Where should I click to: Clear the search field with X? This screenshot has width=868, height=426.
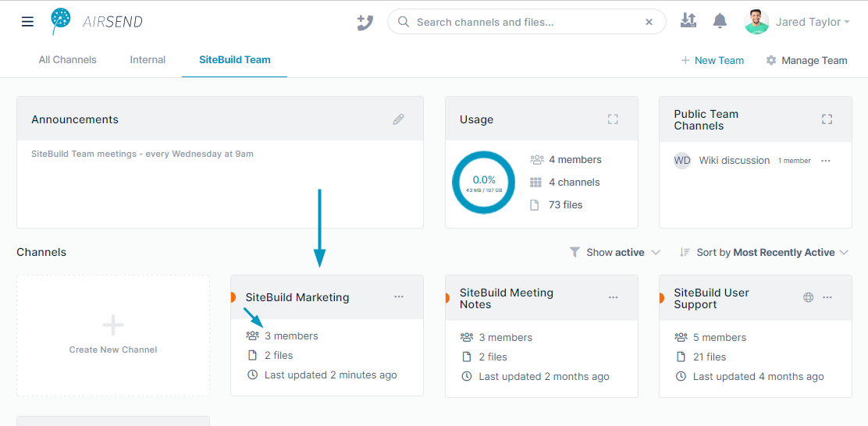[x=649, y=22]
